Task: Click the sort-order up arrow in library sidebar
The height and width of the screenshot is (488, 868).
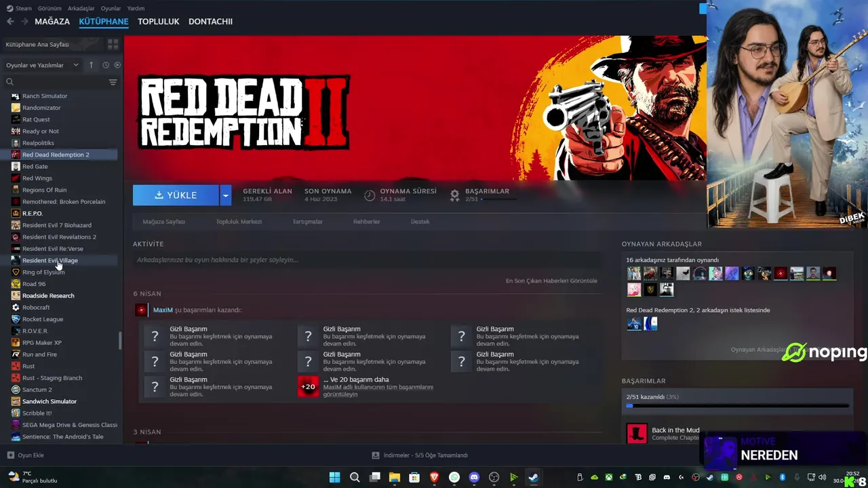Action: coord(91,65)
